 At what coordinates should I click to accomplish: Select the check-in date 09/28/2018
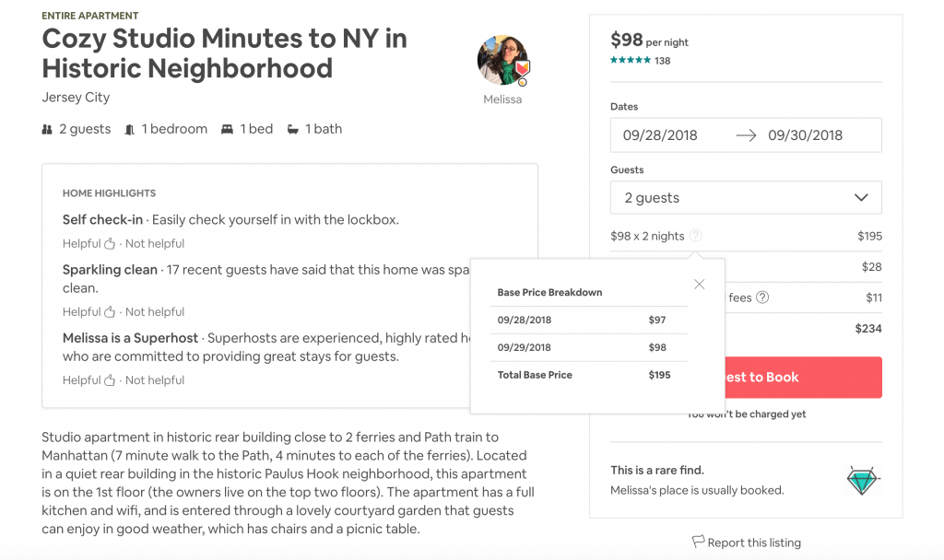660,135
